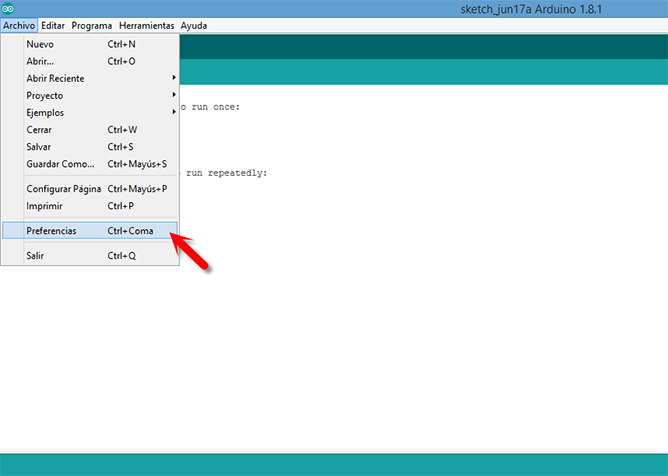Expand the Ejemplos submenu
Viewport: 668px width, 476px height.
pyautogui.click(x=90, y=113)
